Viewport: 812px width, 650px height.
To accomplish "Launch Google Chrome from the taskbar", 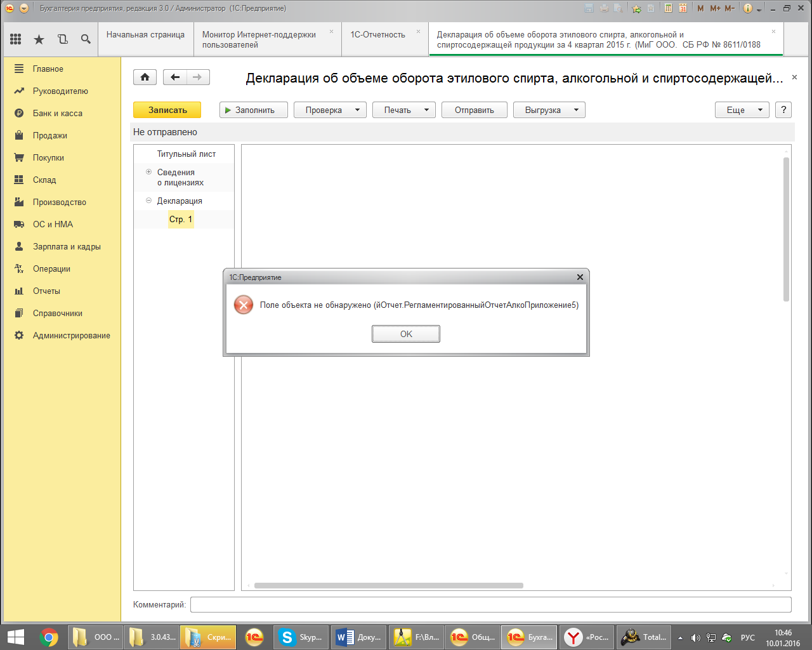I will (49, 637).
